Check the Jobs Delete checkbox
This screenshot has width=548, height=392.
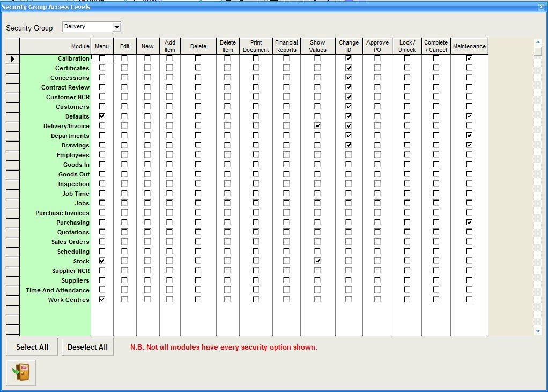[198, 203]
